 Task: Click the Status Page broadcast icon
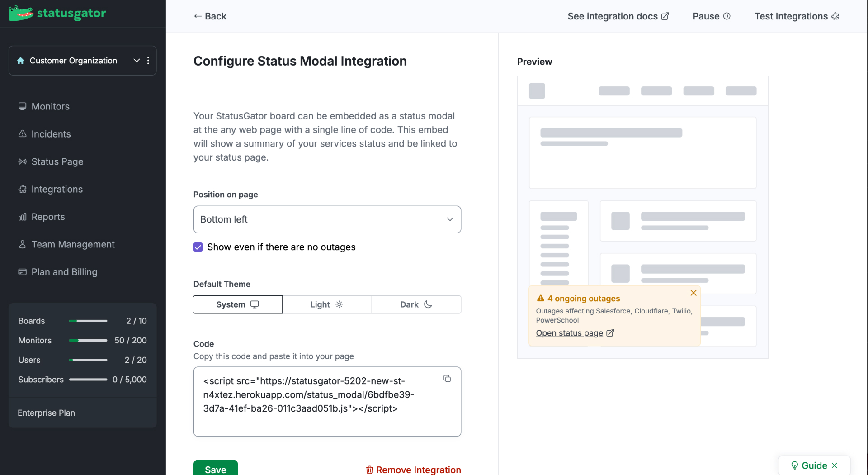pos(22,161)
